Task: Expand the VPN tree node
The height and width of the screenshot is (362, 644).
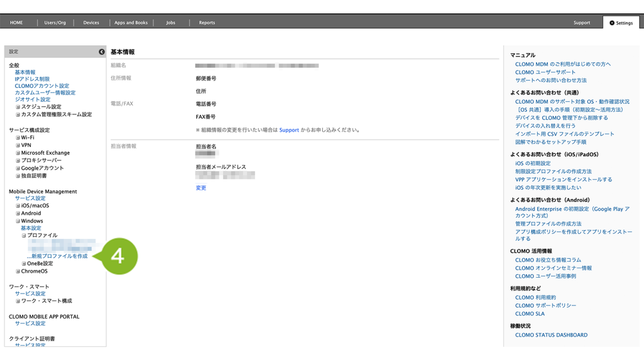Action: pyautogui.click(x=18, y=145)
